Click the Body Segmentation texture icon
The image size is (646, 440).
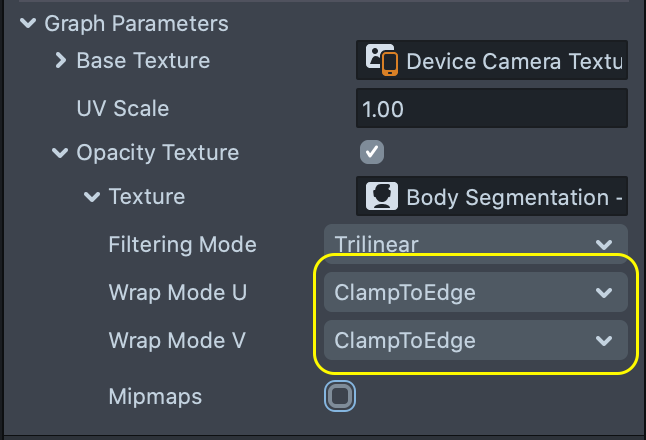[x=380, y=197]
